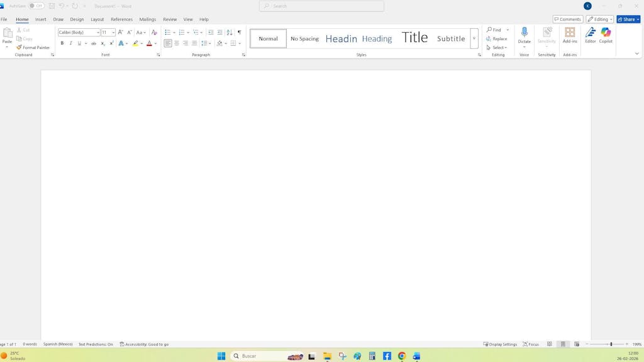Viewport: 644px width, 362px height.
Task: Click the Clear All Formatting icon
Action: [x=154, y=32]
